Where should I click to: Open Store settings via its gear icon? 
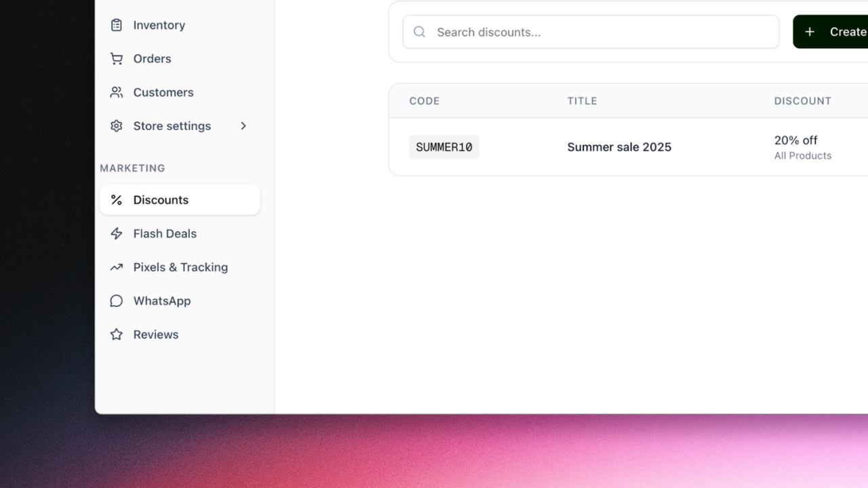116,125
